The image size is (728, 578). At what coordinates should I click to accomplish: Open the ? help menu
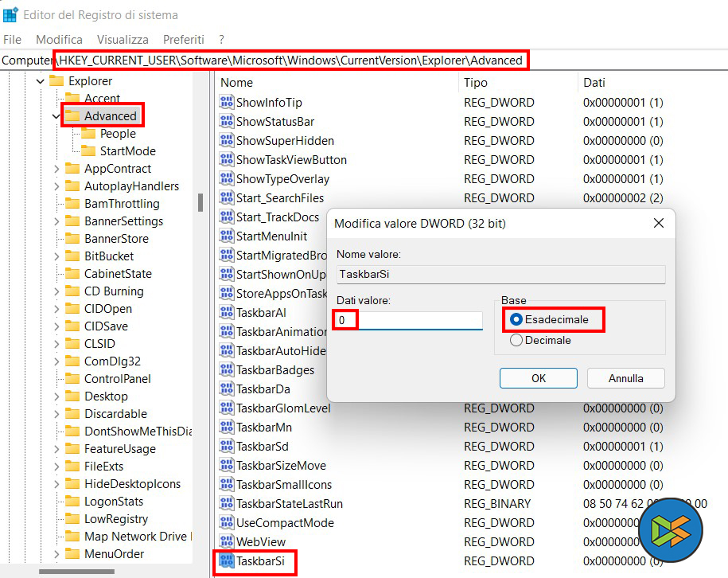pos(221,40)
